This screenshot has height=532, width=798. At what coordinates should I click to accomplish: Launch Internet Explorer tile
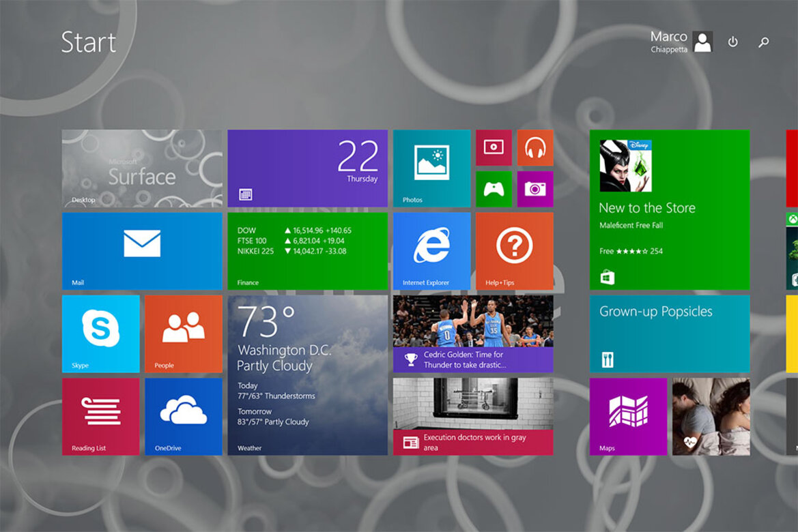(431, 251)
